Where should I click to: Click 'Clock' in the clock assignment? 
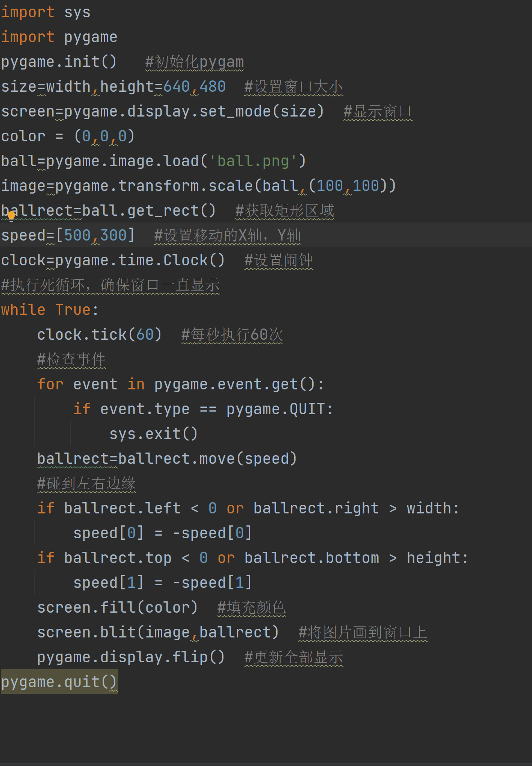185,260
